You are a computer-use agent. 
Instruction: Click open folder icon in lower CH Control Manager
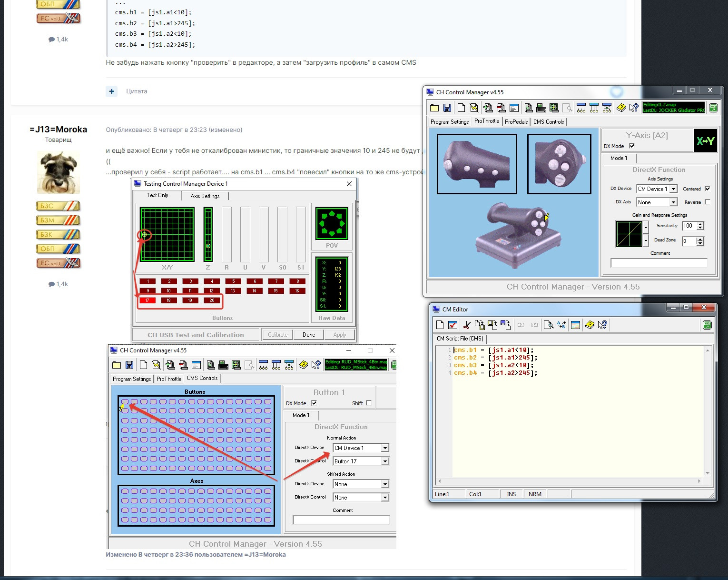(117, 365)
